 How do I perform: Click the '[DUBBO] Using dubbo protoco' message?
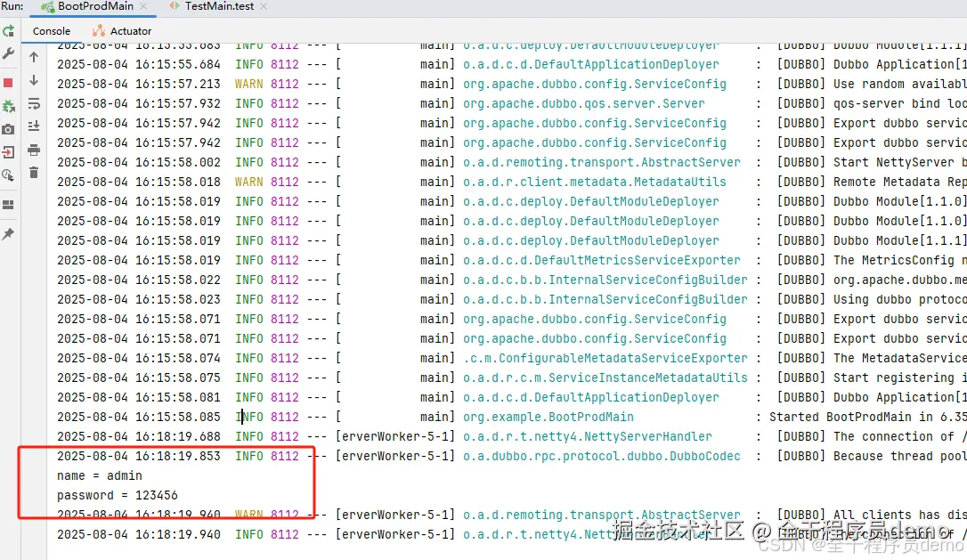pyautogui.click(x=872, y=300)
